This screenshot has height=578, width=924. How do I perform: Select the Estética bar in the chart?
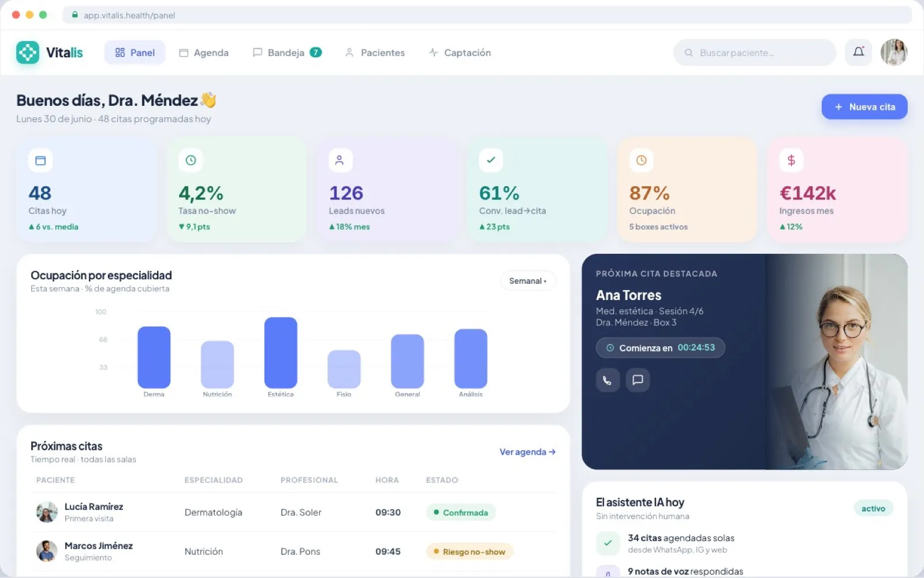(281, 353)
